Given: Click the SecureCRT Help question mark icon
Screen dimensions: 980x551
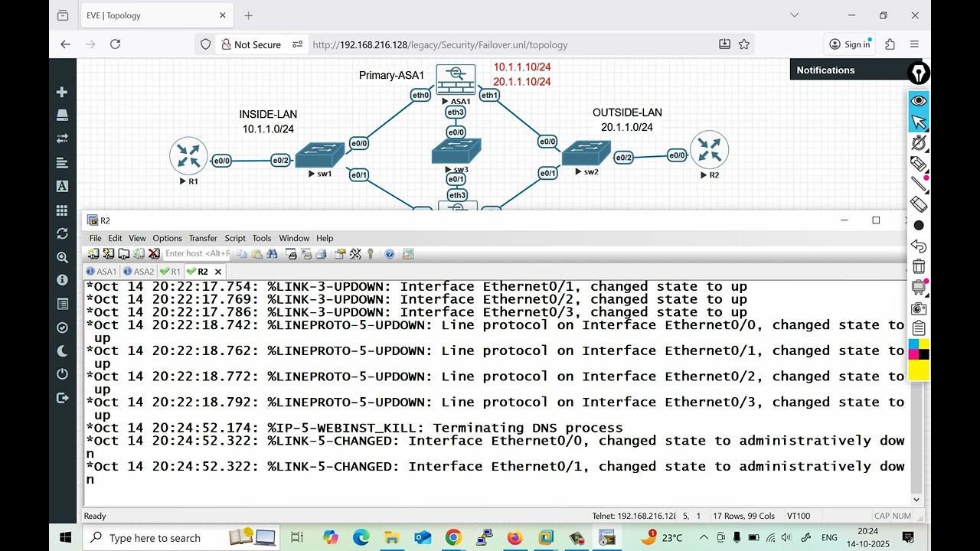Looking at the screenshot, I should (389, 253).
